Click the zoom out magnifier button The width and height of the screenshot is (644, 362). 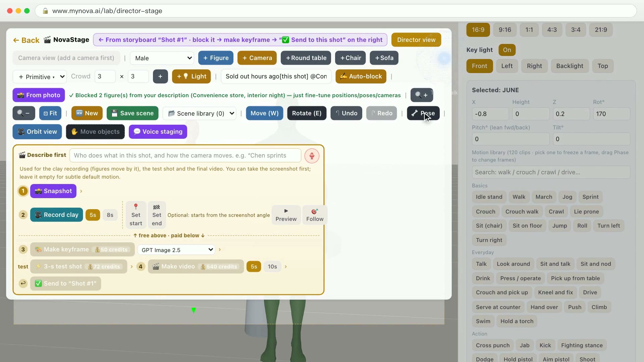coord(23,113)
